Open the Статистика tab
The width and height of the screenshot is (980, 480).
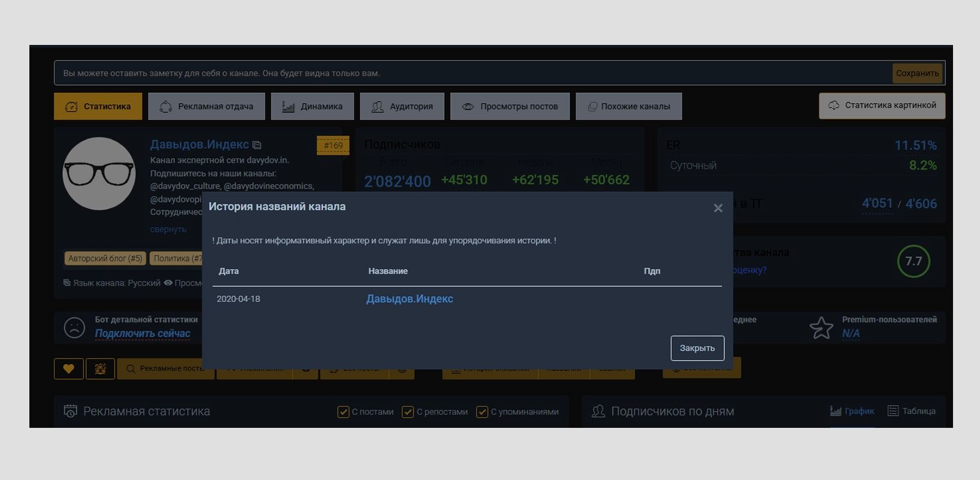[x=98, y=106]
